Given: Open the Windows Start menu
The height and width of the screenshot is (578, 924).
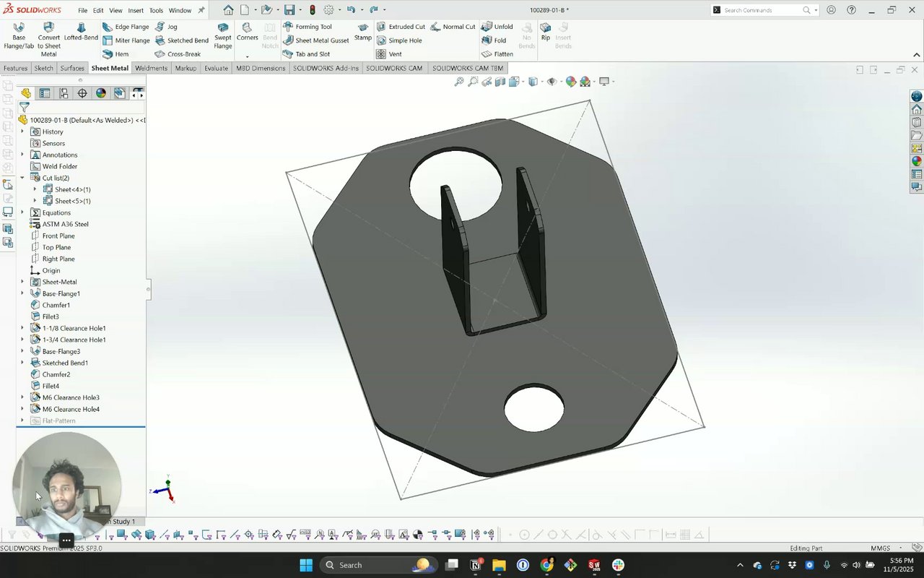Looking at the screenshot, I should [x=305, y=565].
